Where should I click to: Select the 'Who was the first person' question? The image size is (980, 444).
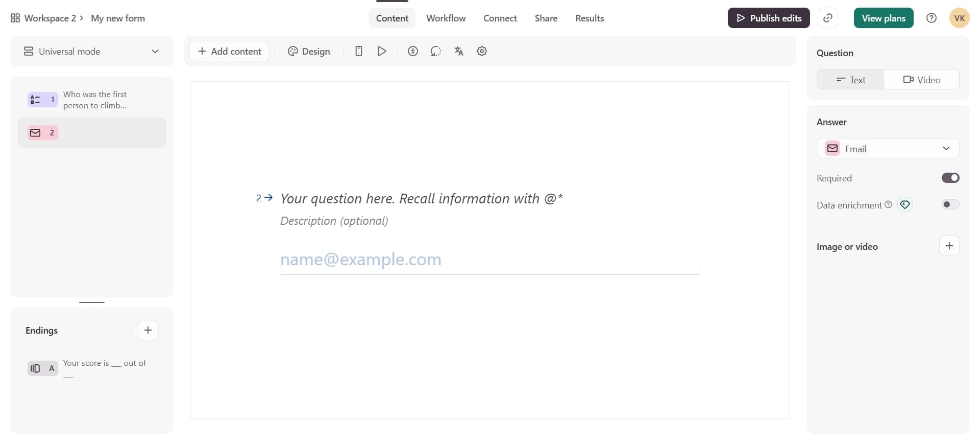[x=92, y=100]
